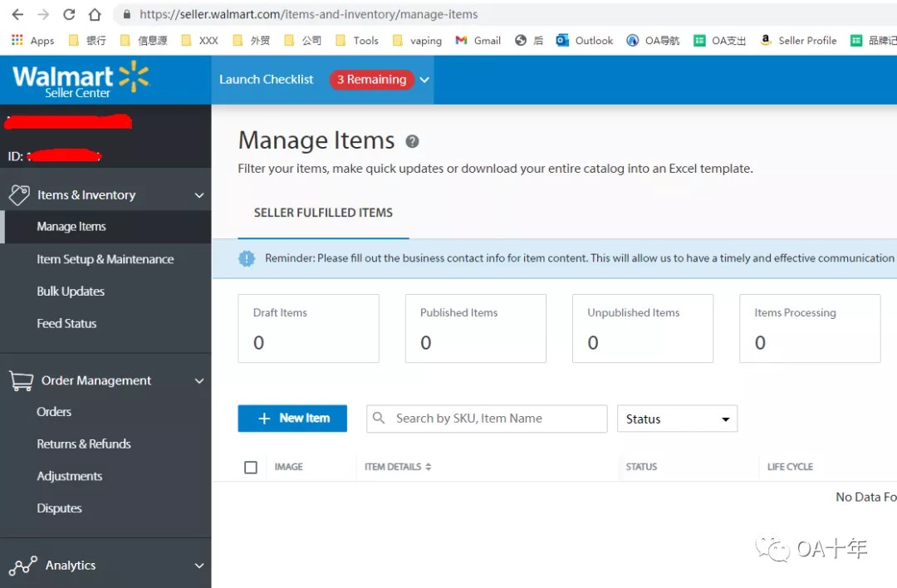The width and height of the screenshot is (897, 588).
Task: Open the 公司 bookmark folder
Action: point(302,40)
